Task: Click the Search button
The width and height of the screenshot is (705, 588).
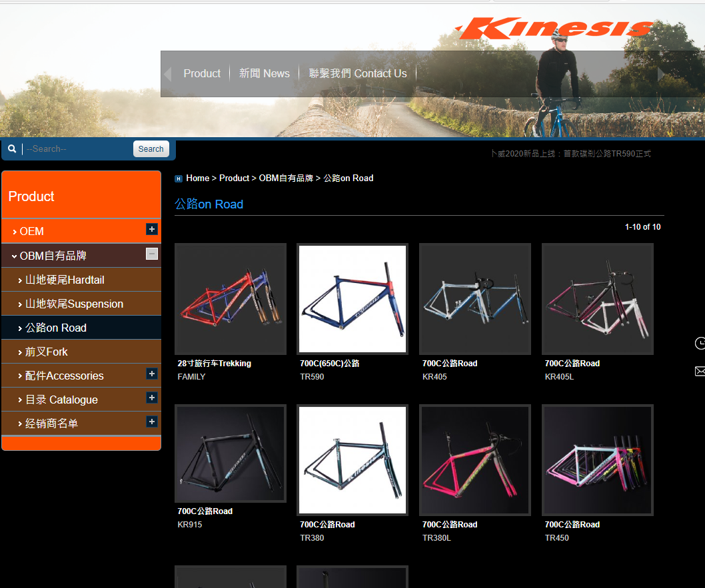Action: [x=151, y=148]
